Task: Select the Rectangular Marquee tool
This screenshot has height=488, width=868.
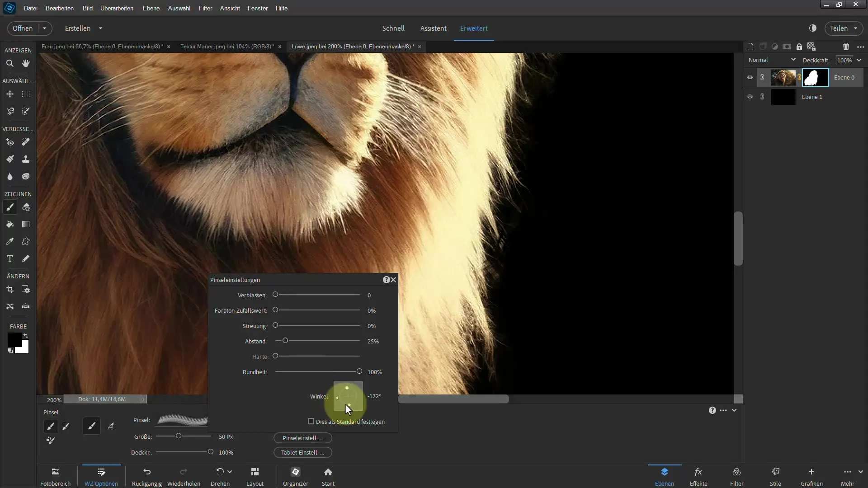Action: (x=26, y=94)
